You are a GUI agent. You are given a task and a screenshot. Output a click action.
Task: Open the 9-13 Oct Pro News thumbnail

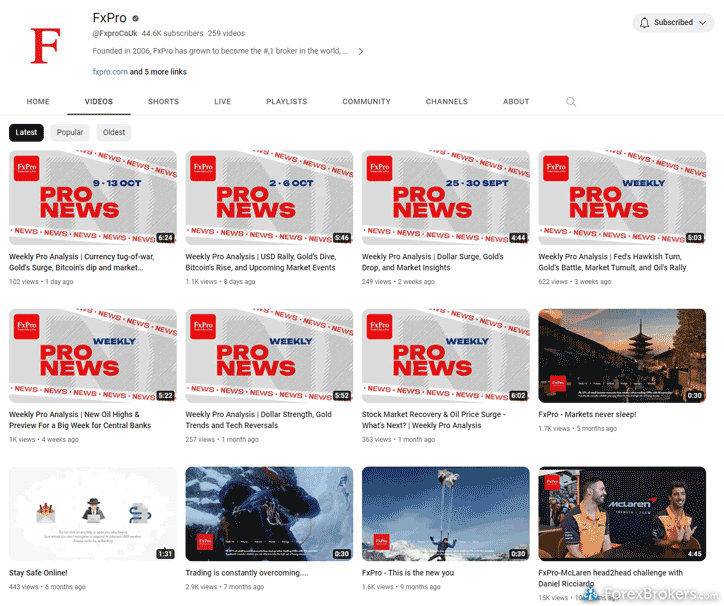(x=93, y=197)
